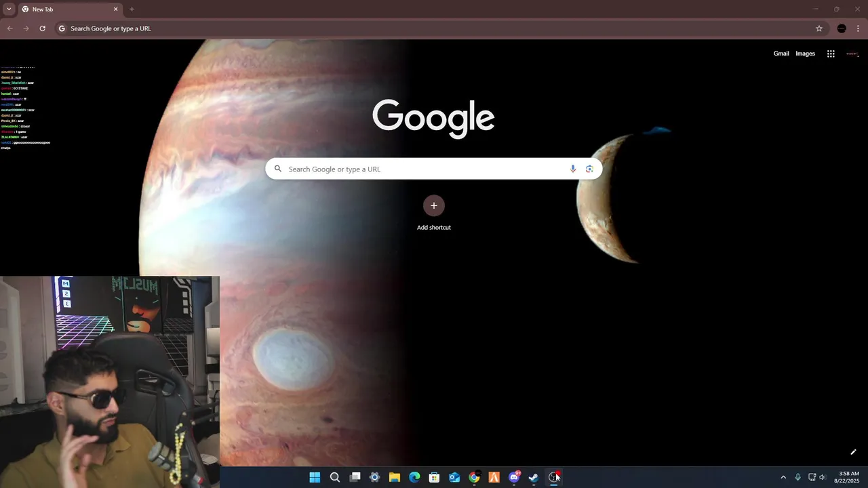Open the Images link

tap(805, 54)
